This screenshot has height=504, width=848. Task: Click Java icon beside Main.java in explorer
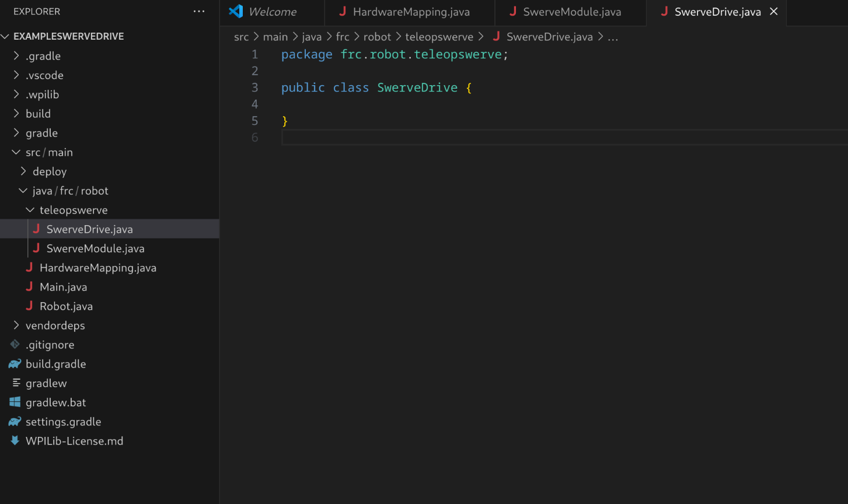29,287
